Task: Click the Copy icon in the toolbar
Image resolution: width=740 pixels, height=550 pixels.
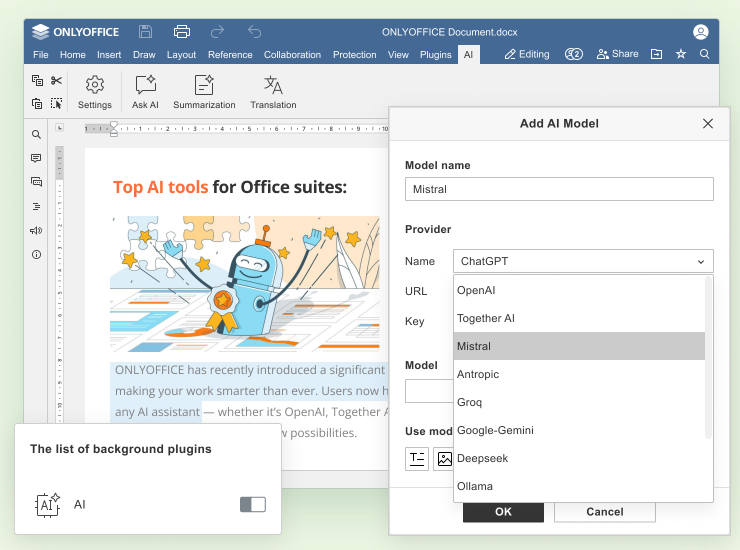Action: click(x=37, y=80)
